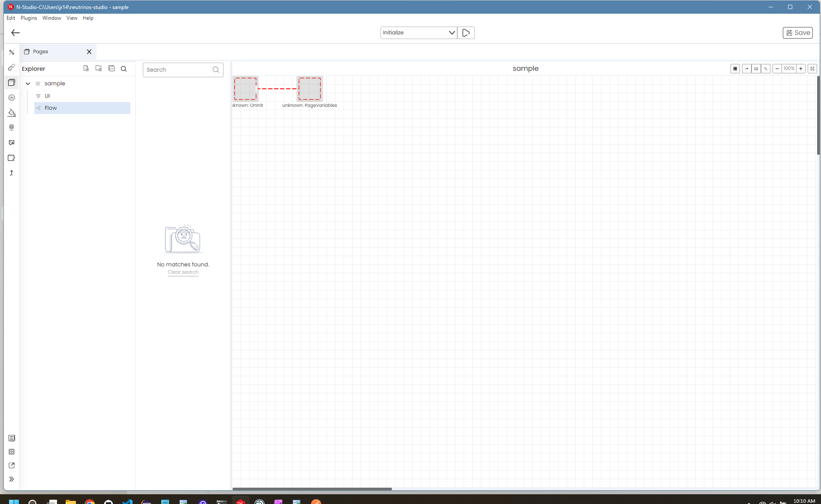
Task: Click the link icon in left sidebar
Action: point(12,67)
